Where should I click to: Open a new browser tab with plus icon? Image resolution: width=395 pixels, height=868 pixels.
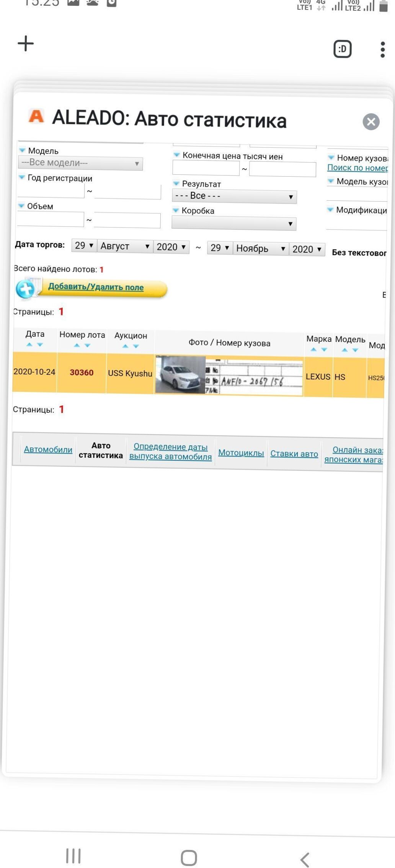pyautogui.click(x=26, y=43)
